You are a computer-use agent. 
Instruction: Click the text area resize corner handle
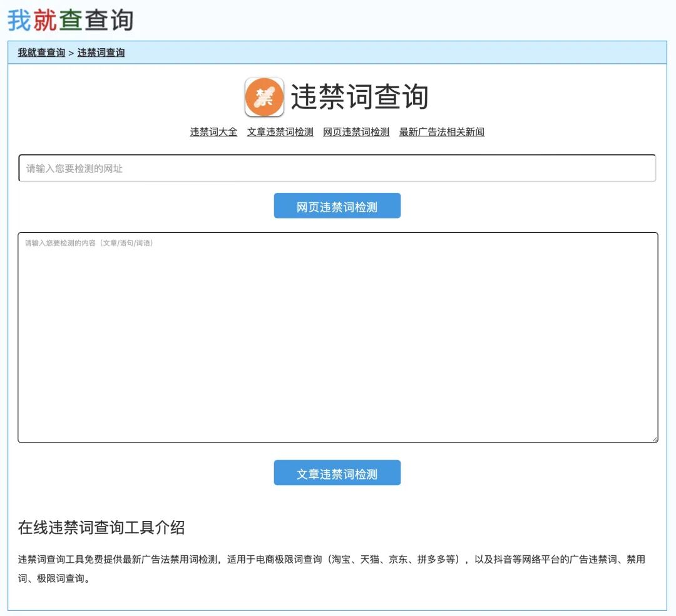pos(653,440)
